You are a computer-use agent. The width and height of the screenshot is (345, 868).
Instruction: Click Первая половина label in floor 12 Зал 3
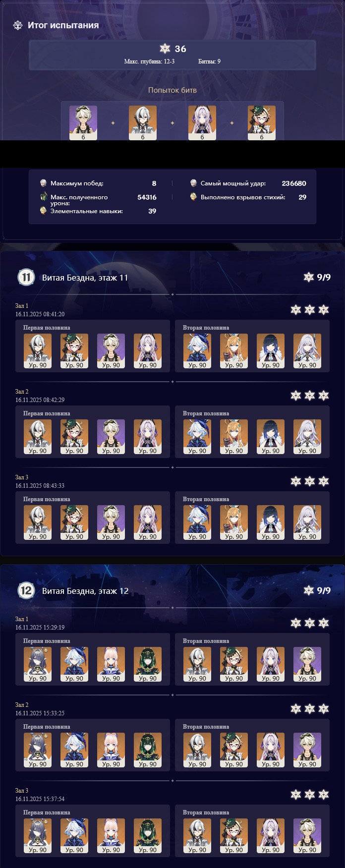tap(47, 812)
